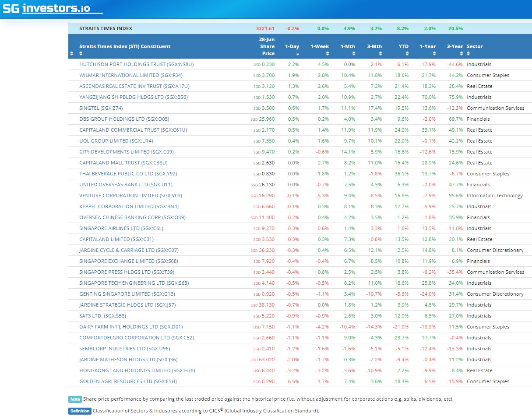This screenshot has width=532, height=419.
Task: Click Venture Corporation's 3-Year value 95.6%
Action: pos(455,196)
